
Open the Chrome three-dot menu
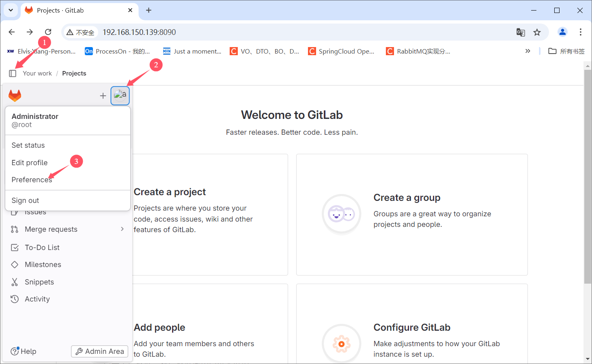pos(581,32)
